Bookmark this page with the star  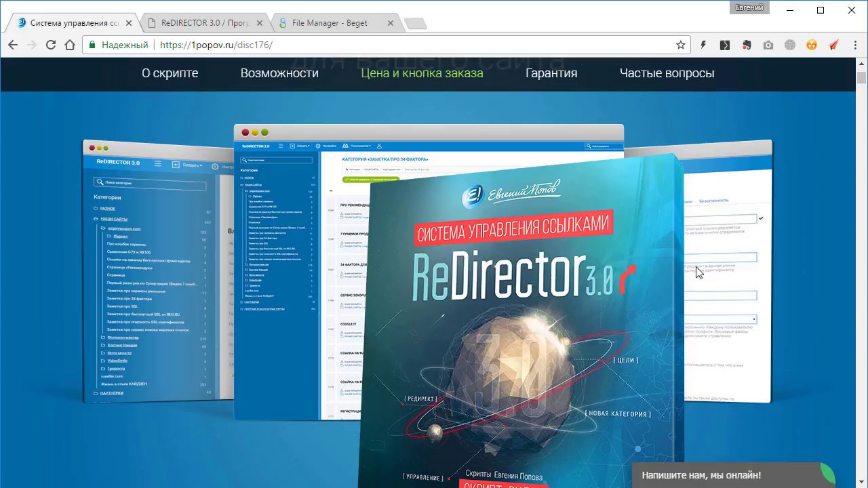click(680, 45)
